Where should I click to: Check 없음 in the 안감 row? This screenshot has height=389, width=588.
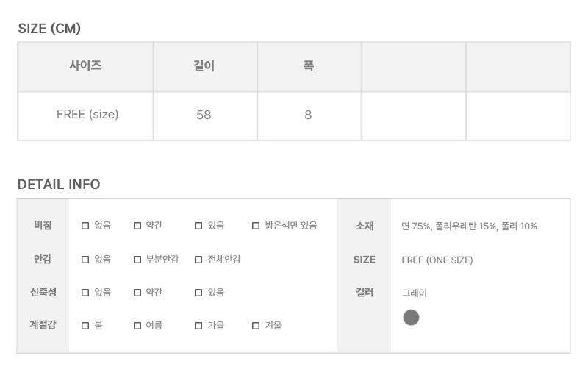click(85, 260)
